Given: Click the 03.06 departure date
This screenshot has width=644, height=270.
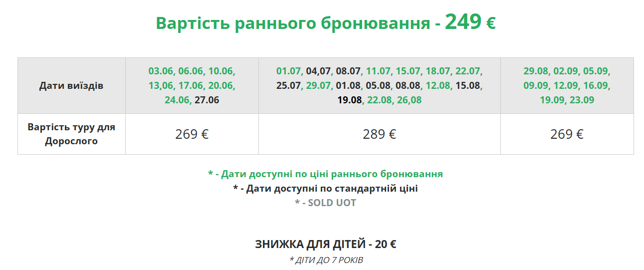Looking at the screenshot, I should tap(161, 71).
